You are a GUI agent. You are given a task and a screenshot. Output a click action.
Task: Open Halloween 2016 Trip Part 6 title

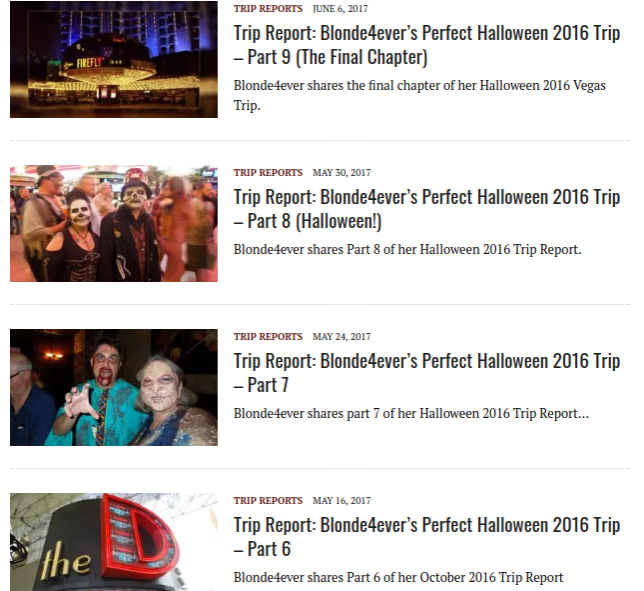click(x=426, y=536)
